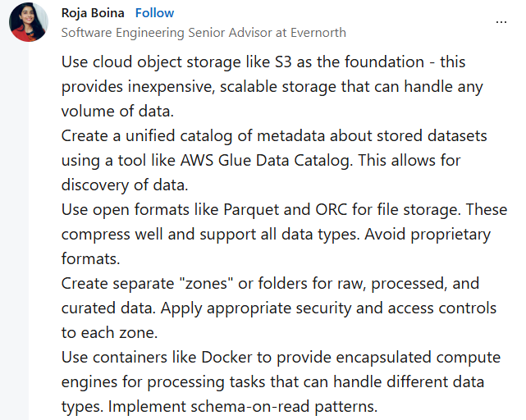Click the line ending with to each zone
The width and height of the screenshot is (526, 420).
point(109,333)
